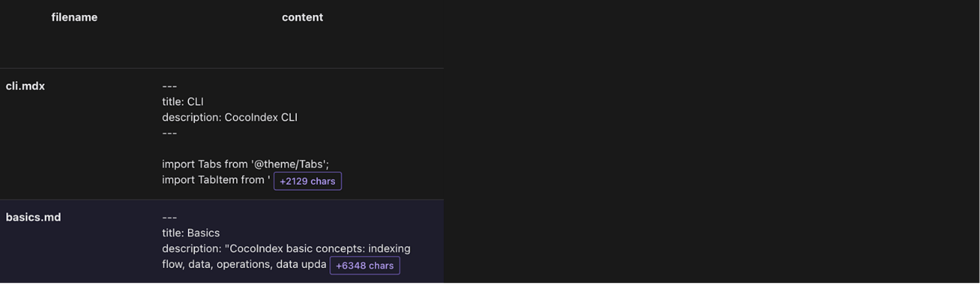Click the closing '---' line below CocoIndex CLI
The width and height of the screenshot is (980, 285).
(x=169, y=133)
